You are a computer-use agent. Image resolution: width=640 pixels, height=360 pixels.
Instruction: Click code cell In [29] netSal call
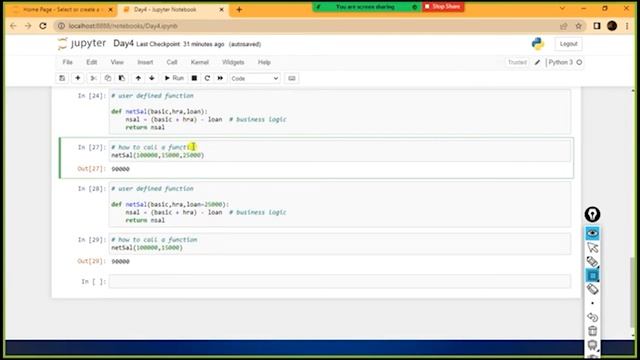coord(340,244)
